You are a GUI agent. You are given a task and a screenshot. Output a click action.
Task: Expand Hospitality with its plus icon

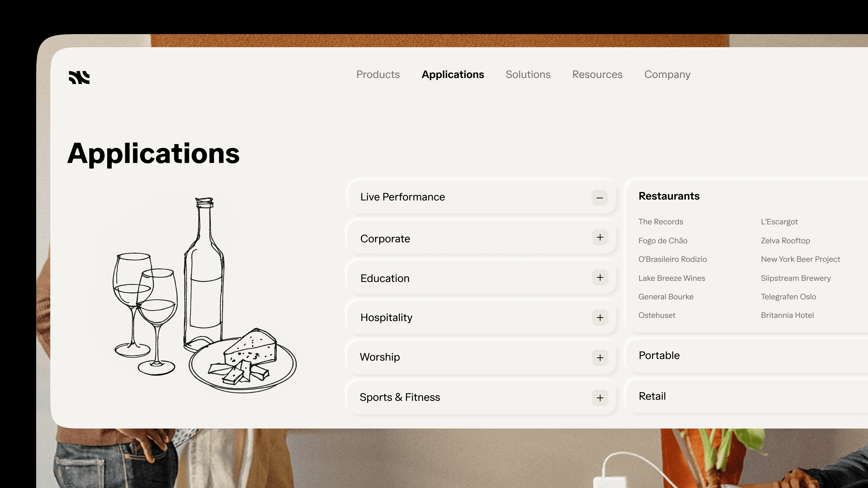coord(600,318)
